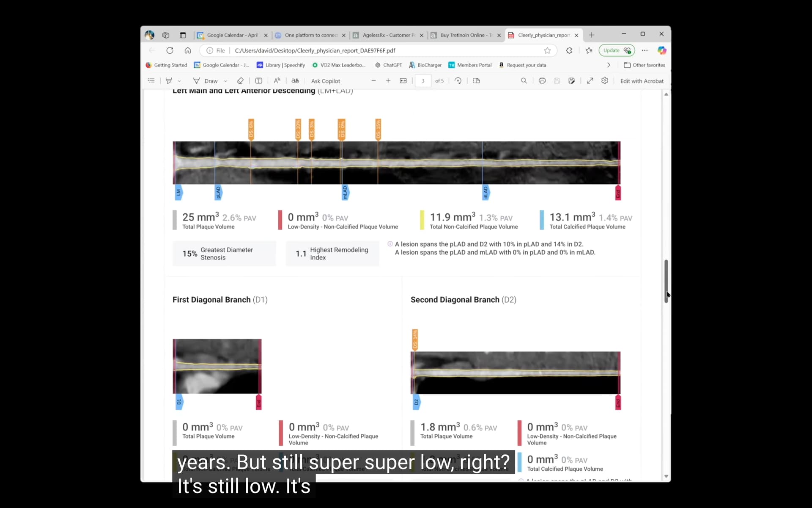This screenshot has width=812, height=508.
Task: Expand the highlight color dropdown arrow
Action: point(179,81)
